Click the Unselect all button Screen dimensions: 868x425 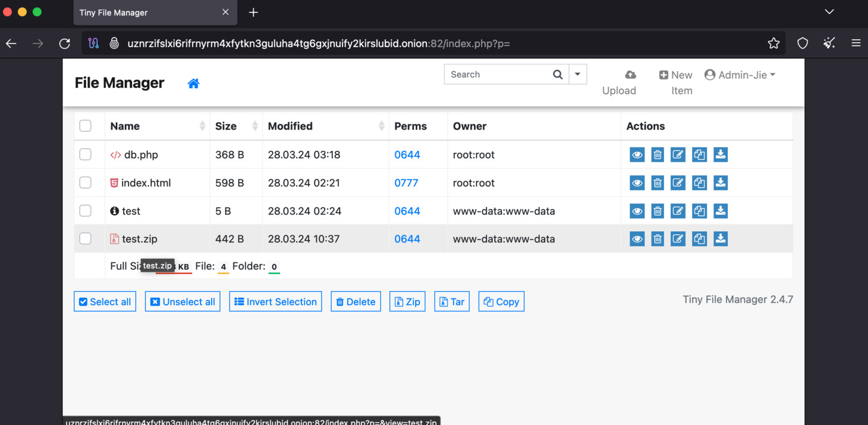click(183, 301)
